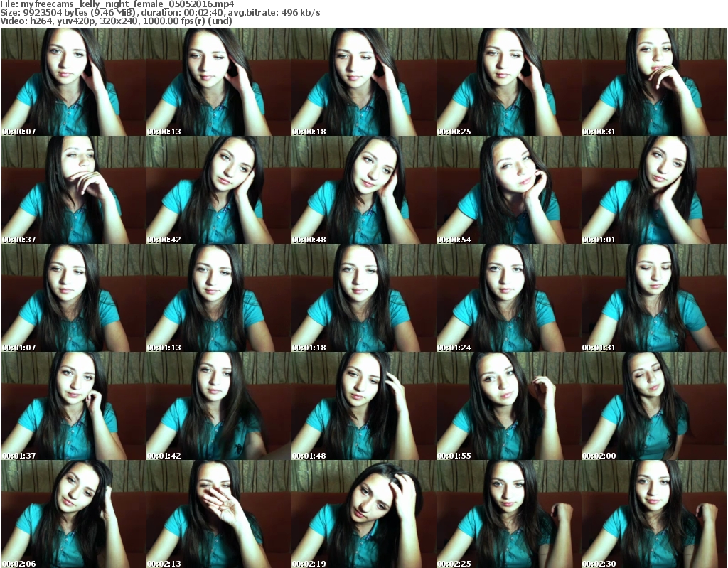
Task: View the frame stamped 00:02:19
Action: coord(363,514)
